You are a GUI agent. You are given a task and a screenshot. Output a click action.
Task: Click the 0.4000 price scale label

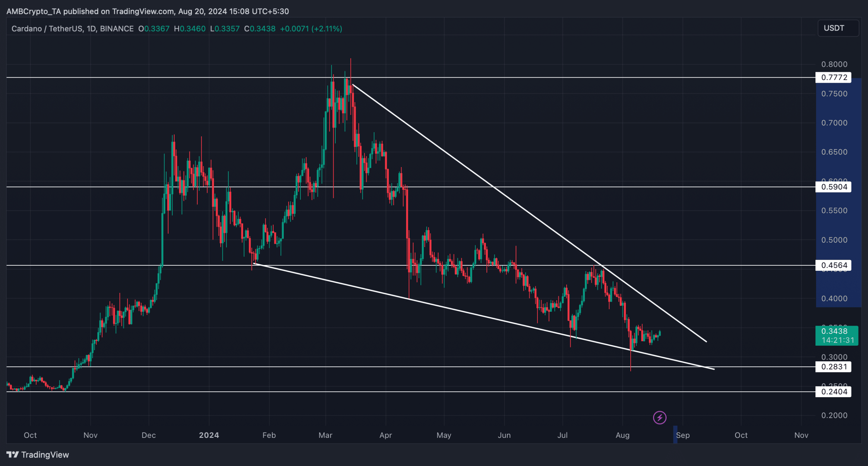point(834,299)
